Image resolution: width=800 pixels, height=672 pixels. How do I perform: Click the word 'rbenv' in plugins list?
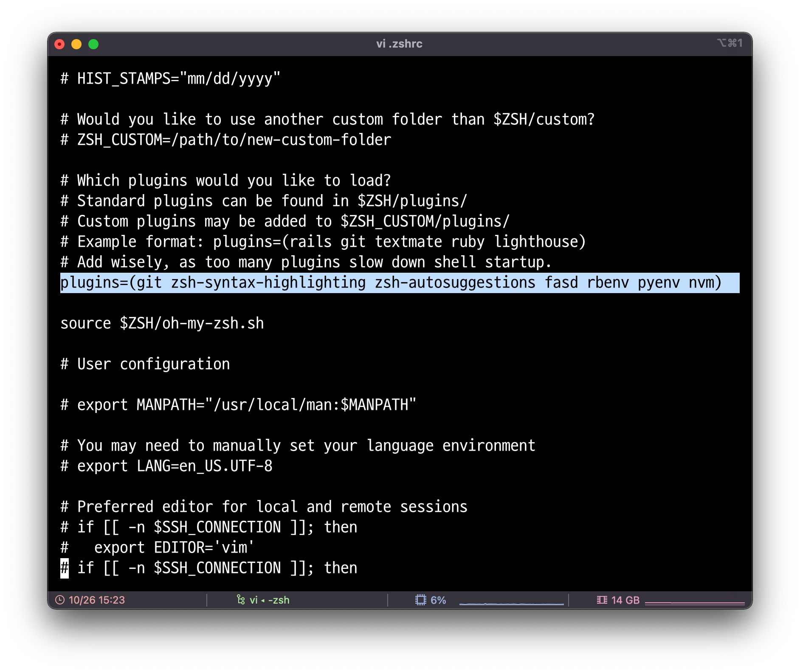tap(608, 282)
